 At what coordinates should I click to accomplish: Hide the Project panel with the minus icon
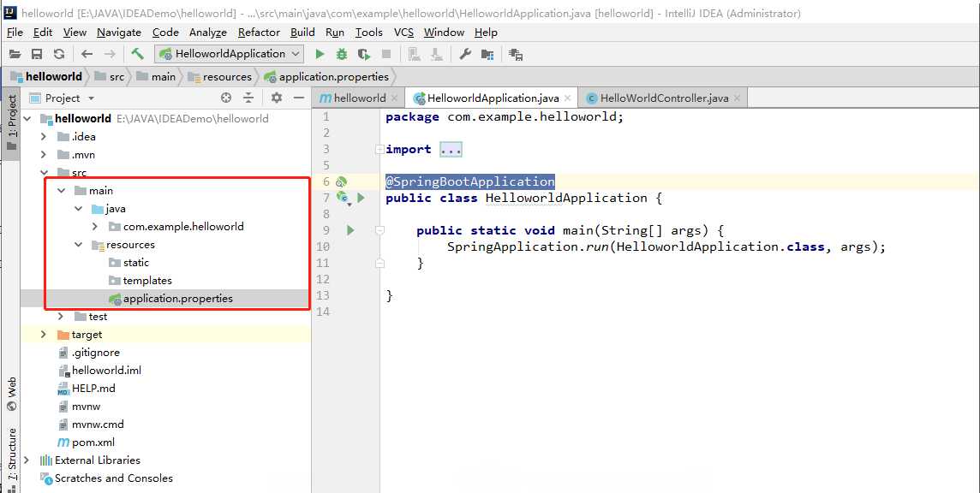point(299,98)
